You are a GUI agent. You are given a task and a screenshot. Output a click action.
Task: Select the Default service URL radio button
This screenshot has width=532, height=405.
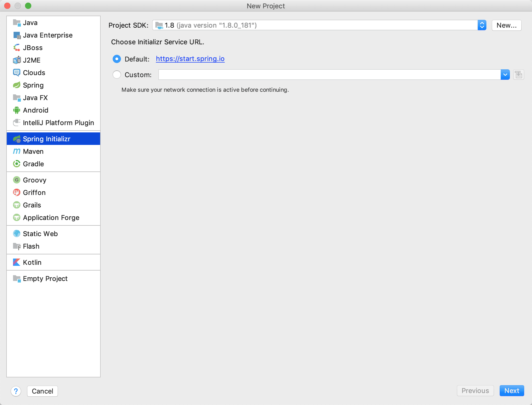(x=117, y=59)
